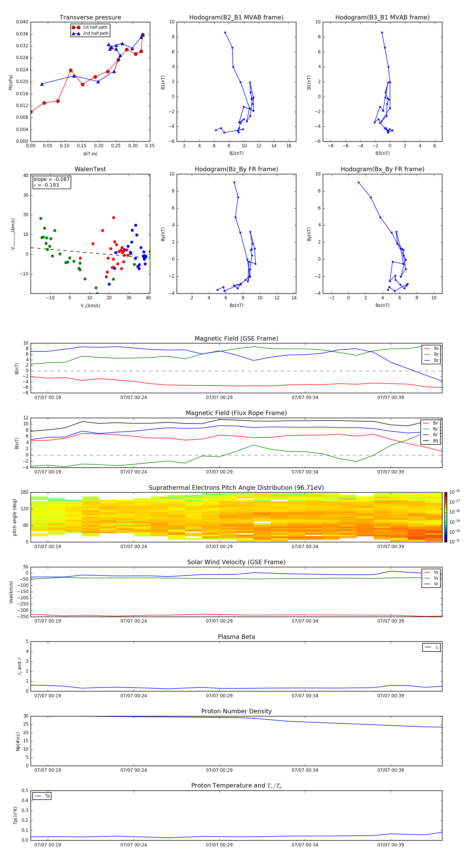Select the βp legend entry in Plasma Beta
Viewport: 473px width, 868px height.
tap(431, 647)
